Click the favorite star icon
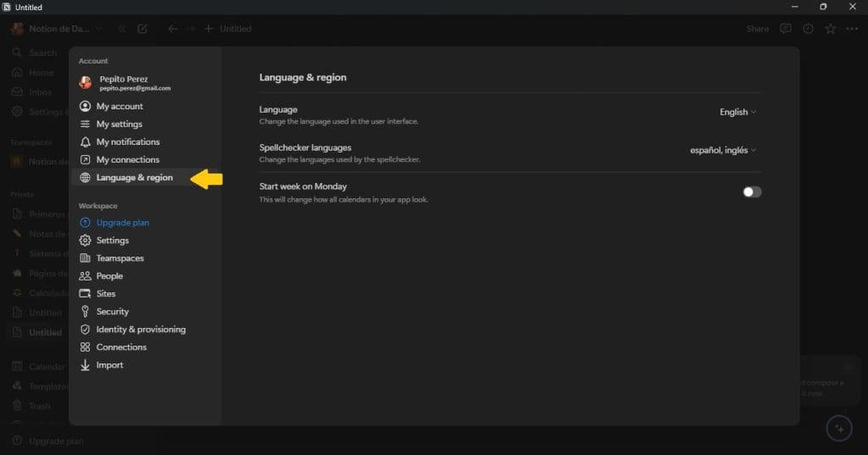The image size is (868, 455). click(x=831, y=29)
